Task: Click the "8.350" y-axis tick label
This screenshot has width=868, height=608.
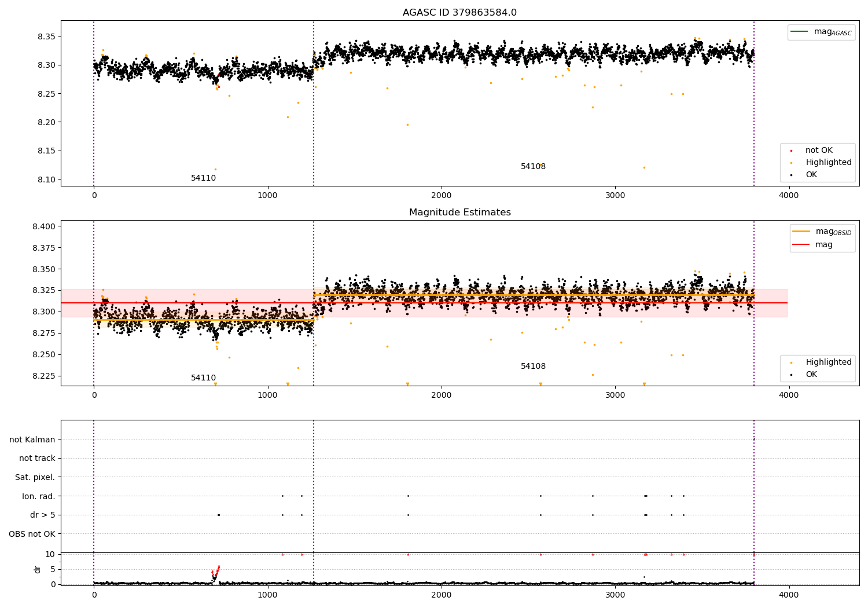Action: click(x=44, y=269)
